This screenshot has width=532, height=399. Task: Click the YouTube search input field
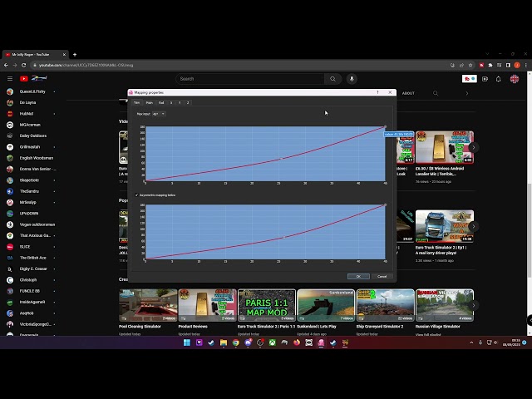[250, 79]
